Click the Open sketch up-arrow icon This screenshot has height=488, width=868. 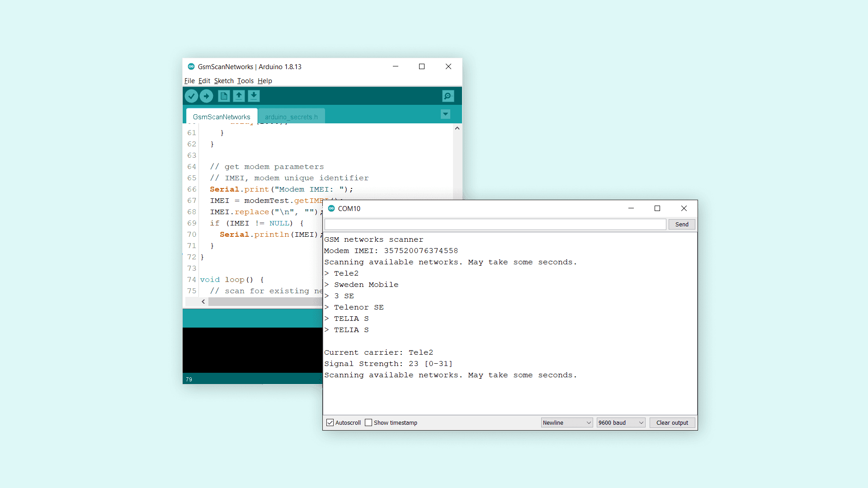[239, 96]
